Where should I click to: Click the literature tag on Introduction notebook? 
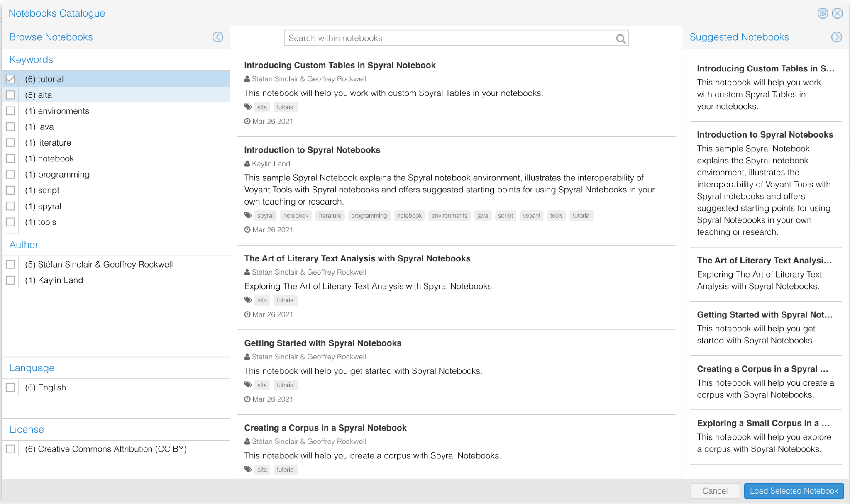(x=330, y=216)
